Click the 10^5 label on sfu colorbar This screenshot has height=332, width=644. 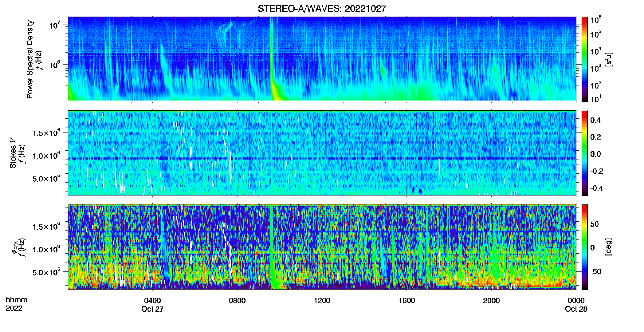[596, 34]
